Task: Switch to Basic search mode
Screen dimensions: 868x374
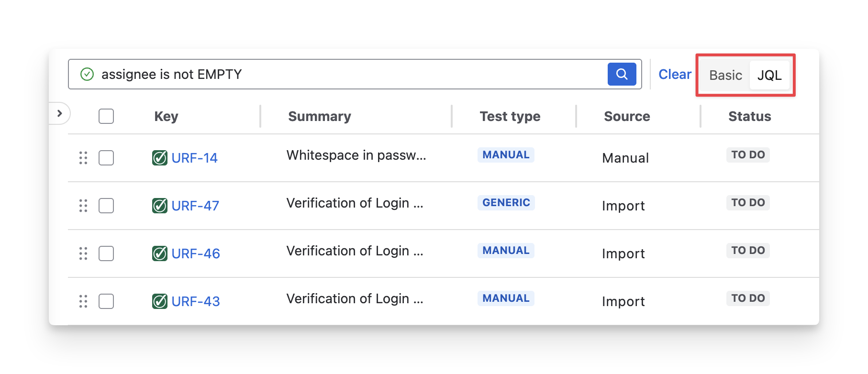Action: click(x=725, y=75)
